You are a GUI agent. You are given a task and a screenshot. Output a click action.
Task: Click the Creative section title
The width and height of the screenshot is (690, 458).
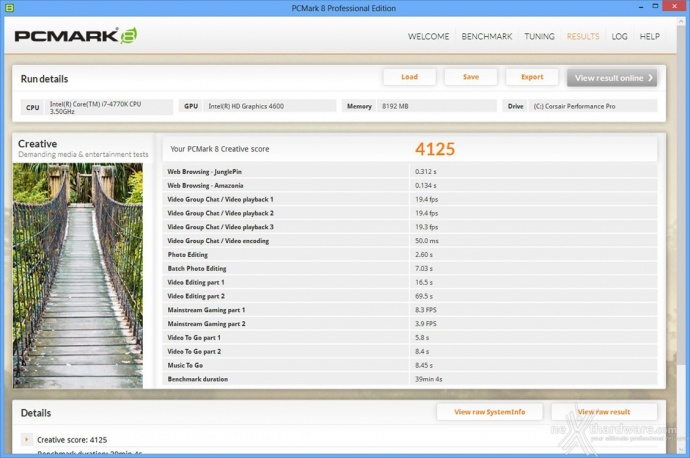[37, 144]
